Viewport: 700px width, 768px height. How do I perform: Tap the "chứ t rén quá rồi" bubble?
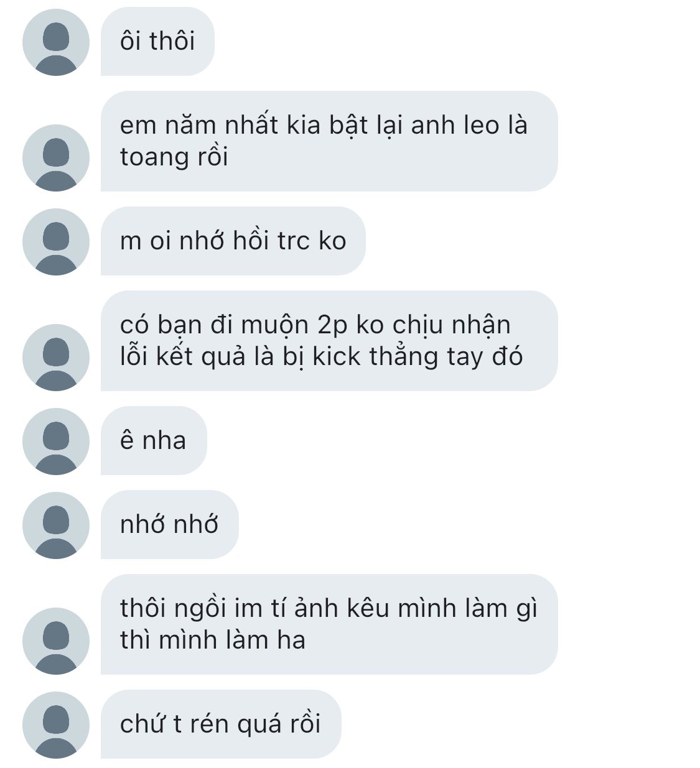[220, 724]
